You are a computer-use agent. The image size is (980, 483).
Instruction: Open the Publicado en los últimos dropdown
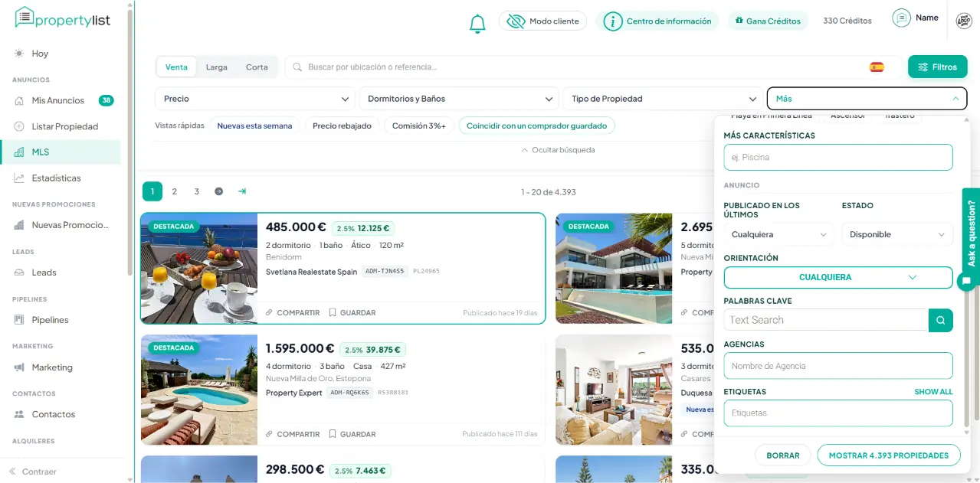pyautogui.click(x=779, y=234)
